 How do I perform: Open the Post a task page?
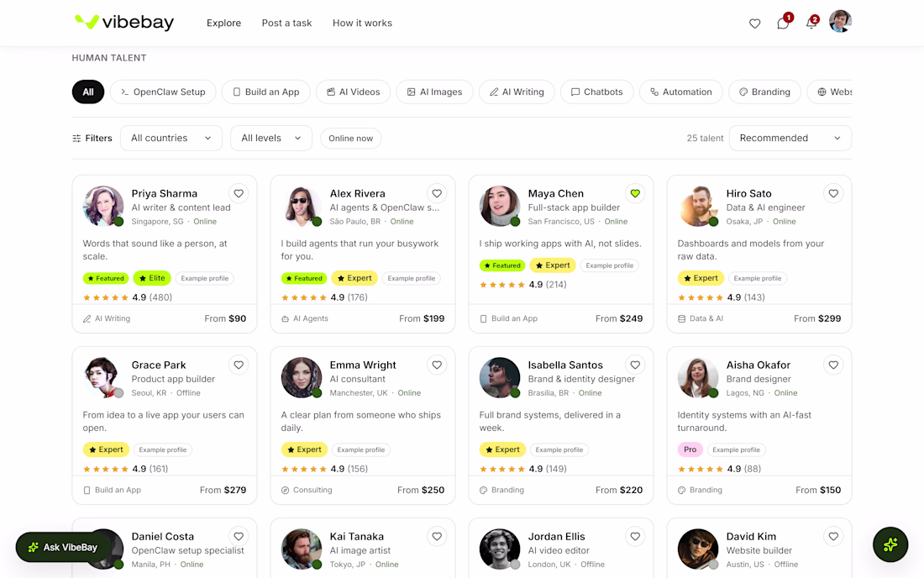coord(286,23)
